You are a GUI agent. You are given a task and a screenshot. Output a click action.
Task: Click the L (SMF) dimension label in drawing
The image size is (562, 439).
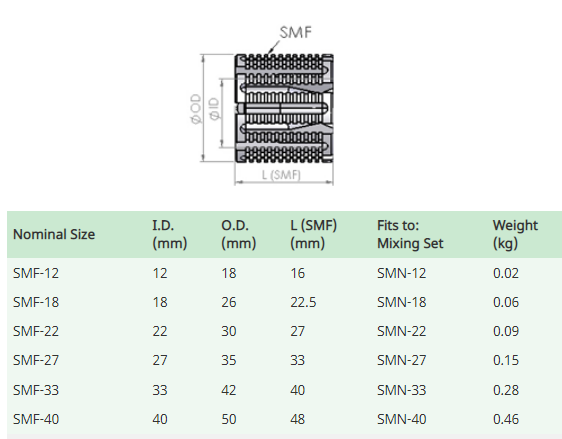coord(281,175)
